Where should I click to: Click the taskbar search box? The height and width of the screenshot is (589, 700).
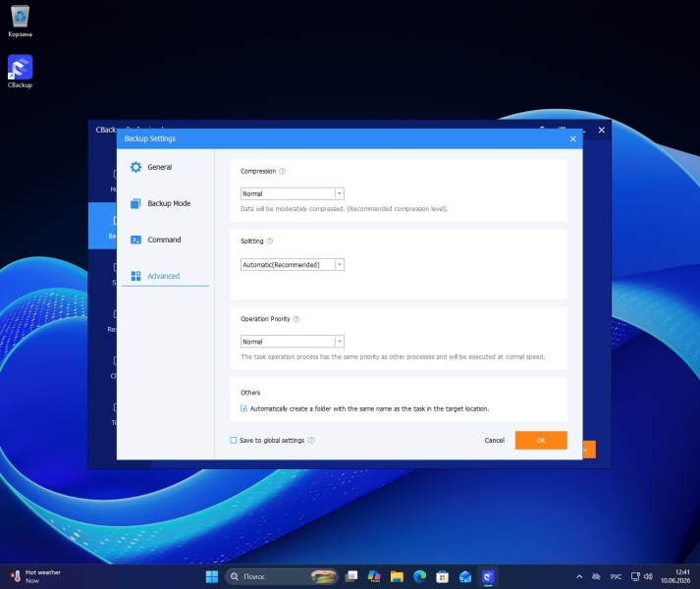coord(282,576)
